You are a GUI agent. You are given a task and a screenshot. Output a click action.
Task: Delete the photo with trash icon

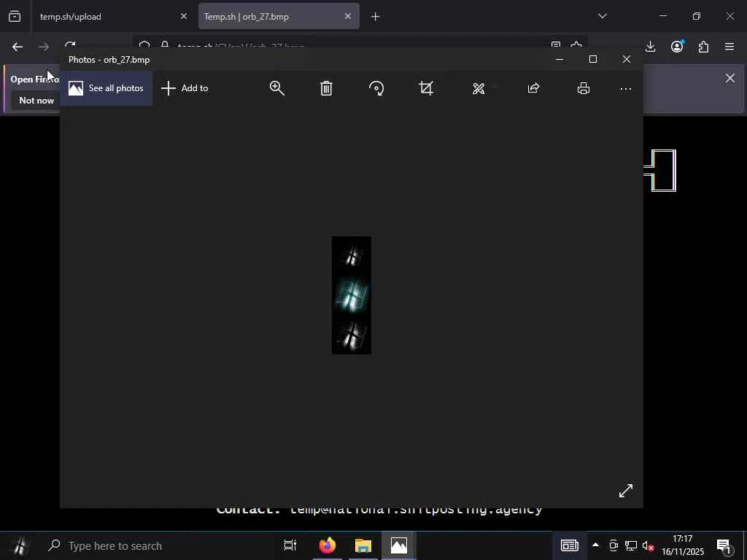[x=326, y=88]
